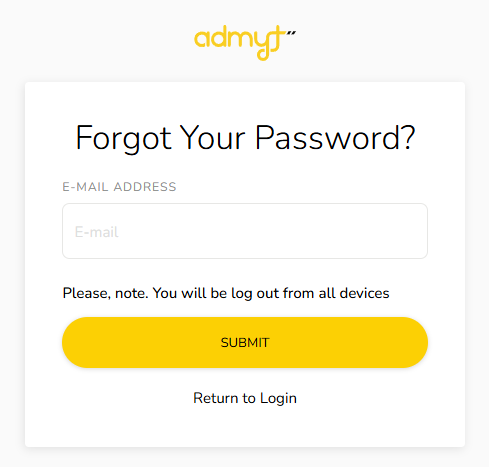Click the log out from all devices note
The height and width of the screenshot is (467, 489).
point(226,293)
